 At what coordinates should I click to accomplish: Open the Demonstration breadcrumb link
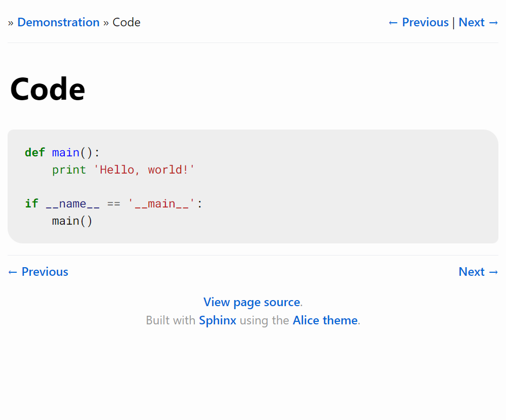click(58, 22)
